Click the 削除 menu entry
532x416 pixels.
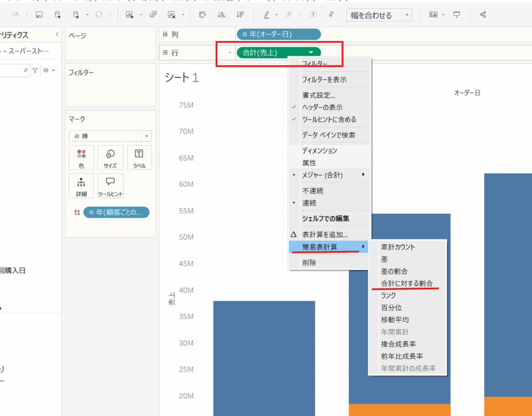309,262
